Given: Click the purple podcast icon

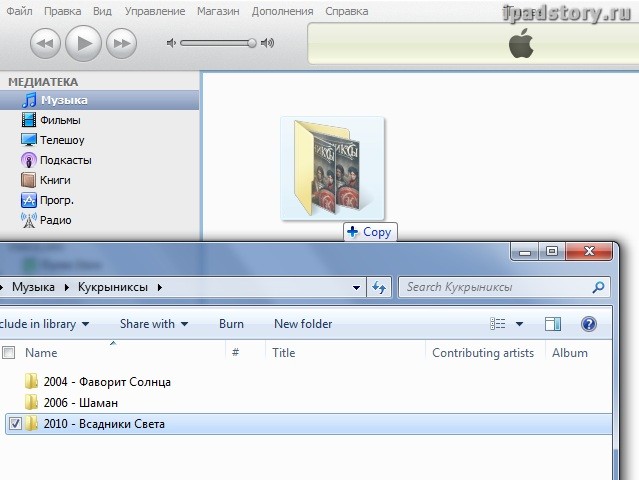Looking at the screenshot, I should 29,160.
